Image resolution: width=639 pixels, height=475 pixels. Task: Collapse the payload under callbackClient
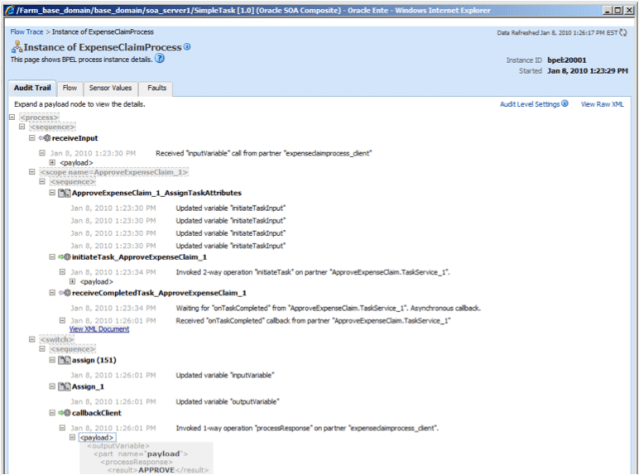72,437
